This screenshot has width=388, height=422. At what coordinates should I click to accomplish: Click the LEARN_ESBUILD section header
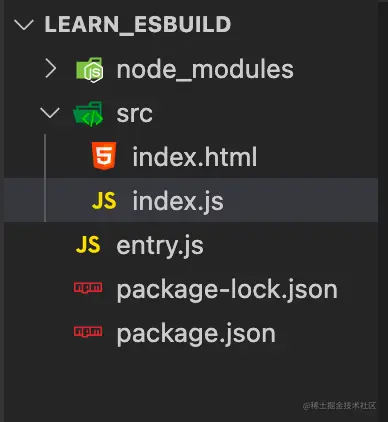(138, 24)
